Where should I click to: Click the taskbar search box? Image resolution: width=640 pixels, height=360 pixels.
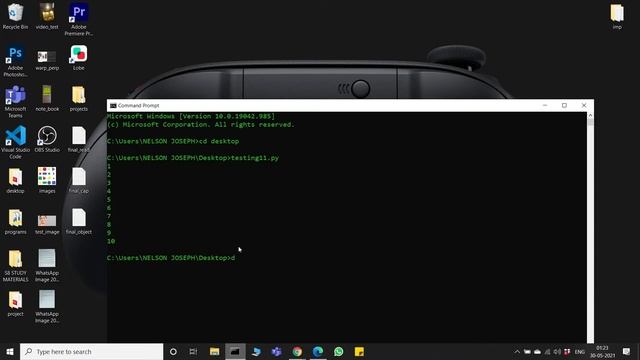click(91, 351)
